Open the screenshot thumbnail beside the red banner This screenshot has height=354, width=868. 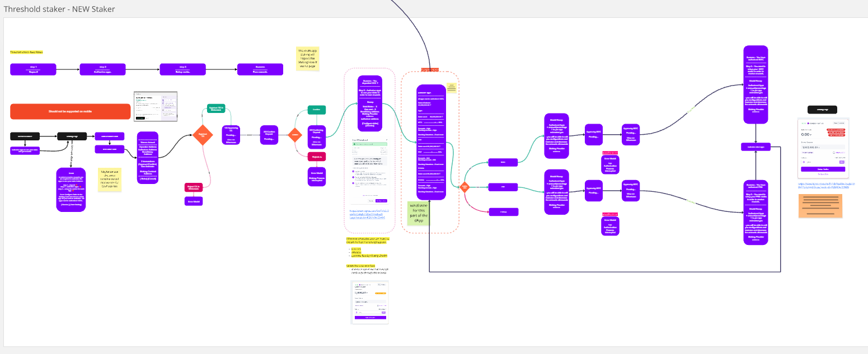tap(156, 106)
